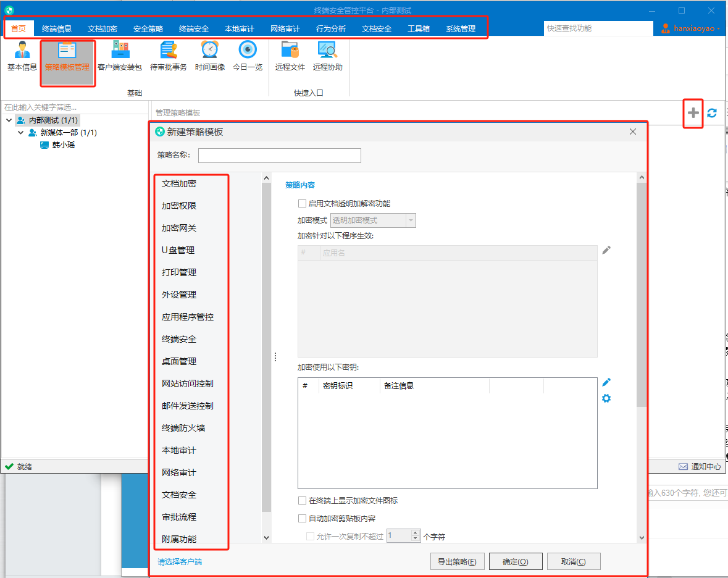The width and height of the screenshot is (728, 578).
Task: Click the green 就绪 status checkmark
Action: click(9, 466)
